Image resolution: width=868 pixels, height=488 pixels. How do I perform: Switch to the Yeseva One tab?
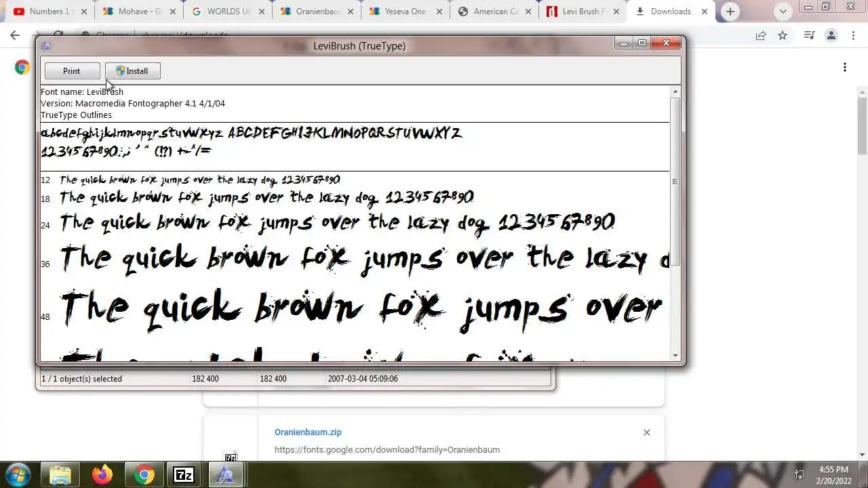tap(406, 12)
